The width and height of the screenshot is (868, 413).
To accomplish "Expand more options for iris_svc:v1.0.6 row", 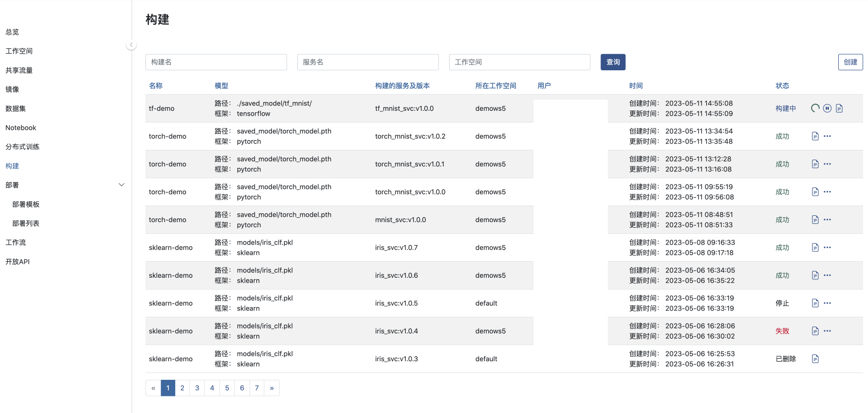I will click(x=827, y=275).
